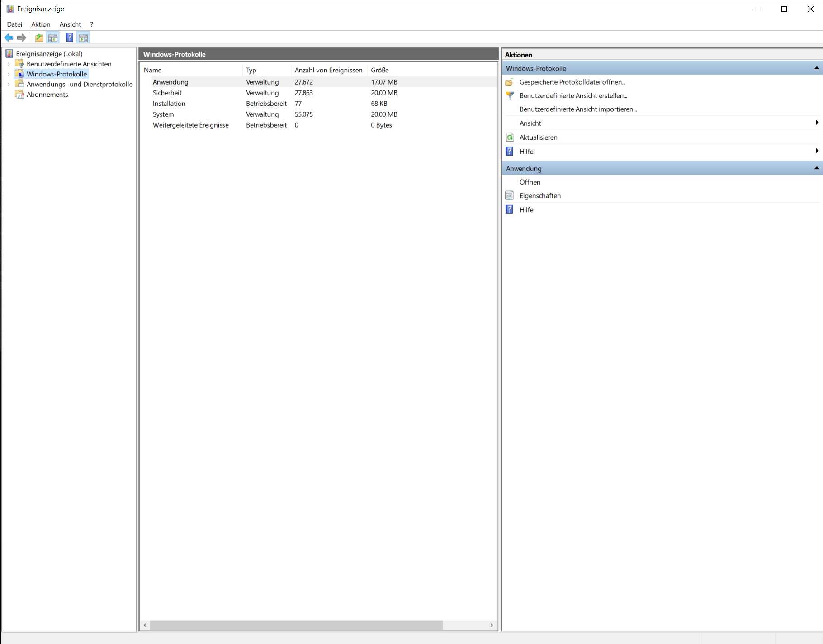Viewport: 823px width, 644px height.
Task: Toggle the console tree pane toolbar icon
Action: click(x=53, y=38)
